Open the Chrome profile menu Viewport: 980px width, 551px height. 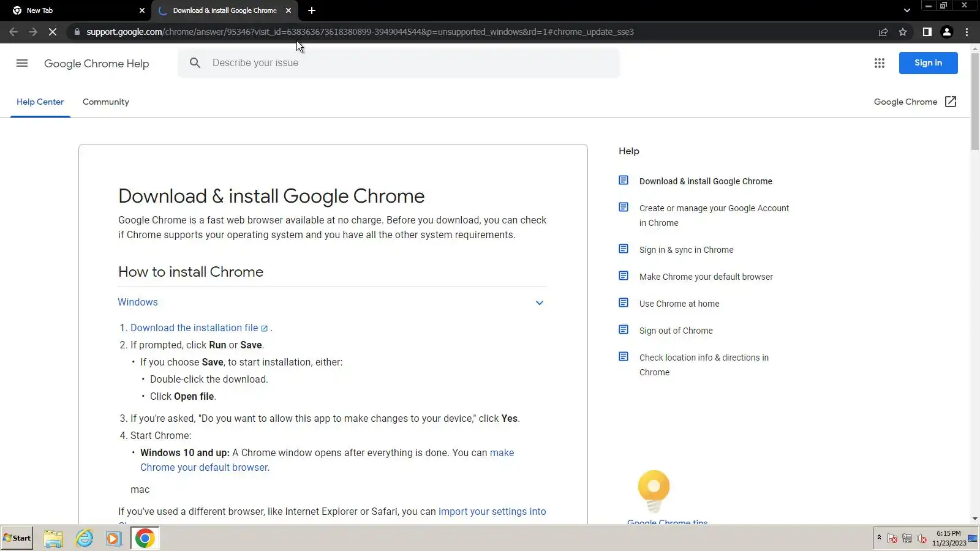[x=947, y=32]
